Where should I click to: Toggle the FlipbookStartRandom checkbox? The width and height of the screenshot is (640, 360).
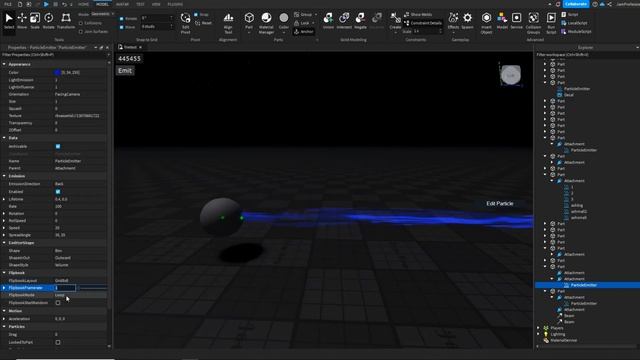58,303
